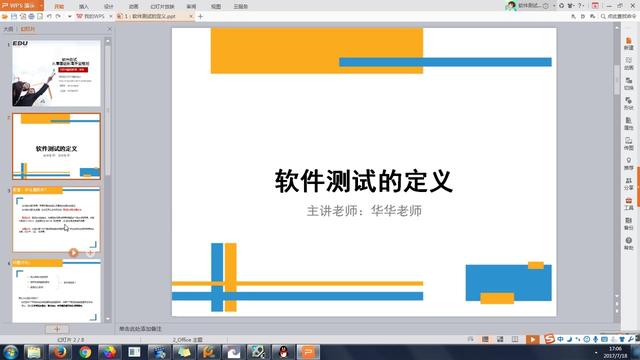This screenshot has width=640, height=360.
Task: Open the 视图 ribbon tab
Action: tap(216, 7)
